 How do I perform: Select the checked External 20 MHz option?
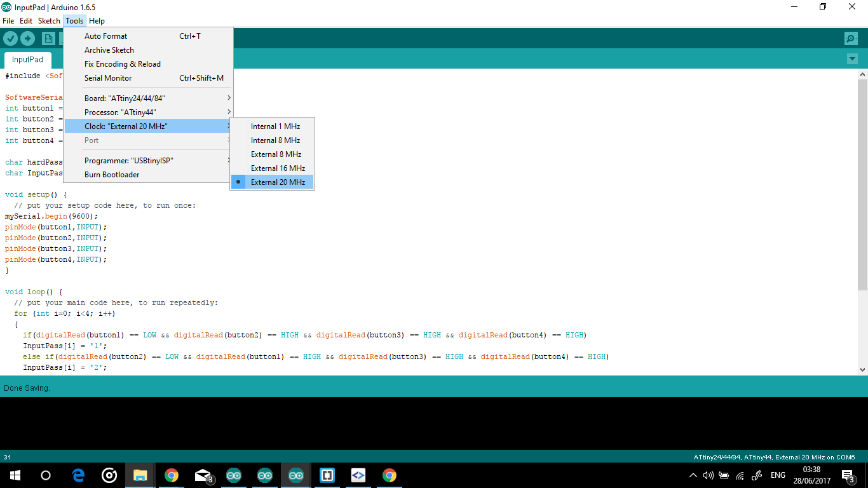pyautogui.click(x=272, y=182)
